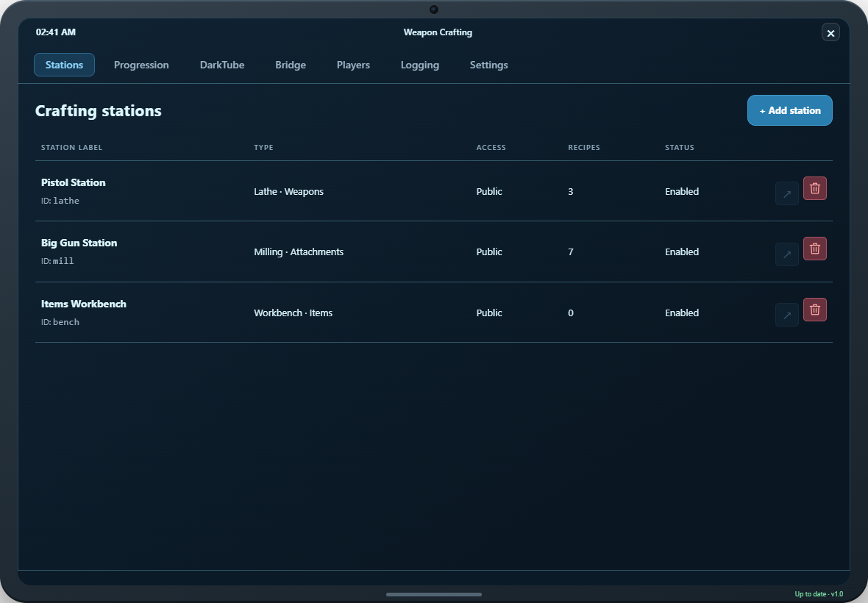Open the Items Workbench arrow icon
This screenshot has height=603, width=868.
pyautogui.click(x=786, y=315)
